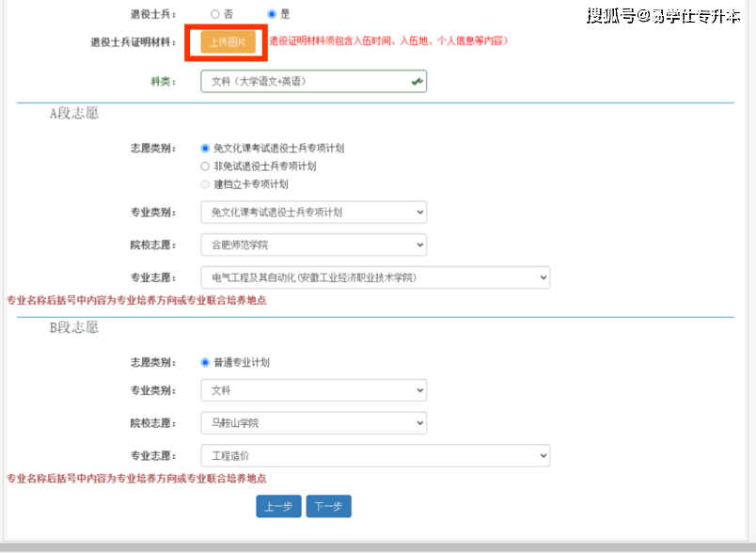Open dropdown showing 合肥师范学院
Screen dimensions: 756x553
click(313, 245)
